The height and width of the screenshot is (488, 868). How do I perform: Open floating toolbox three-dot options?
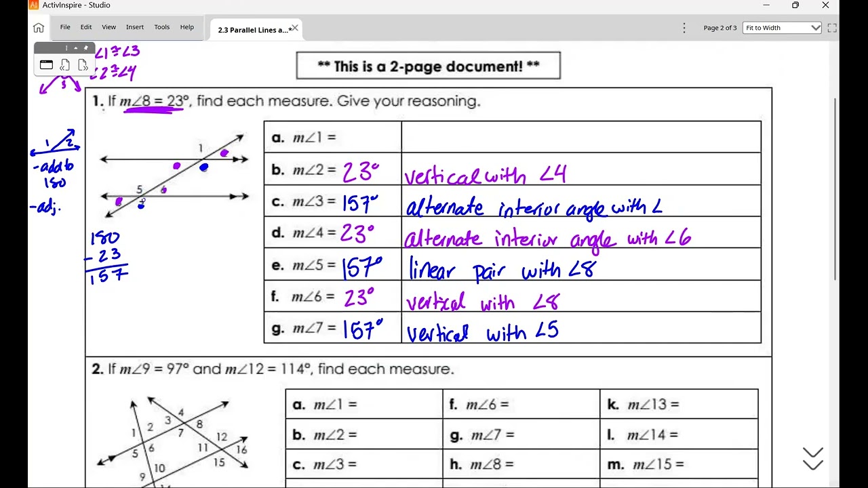tap(66, 48)
